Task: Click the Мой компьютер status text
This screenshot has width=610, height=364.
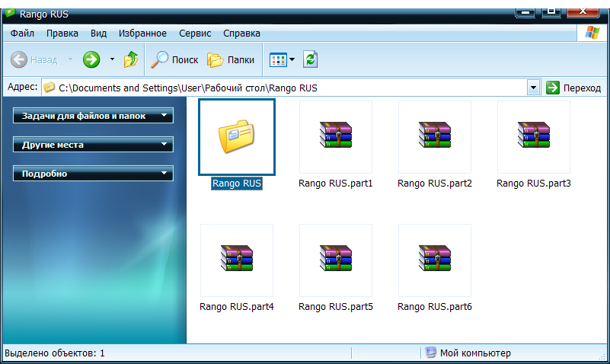Action: coord(475,353)
